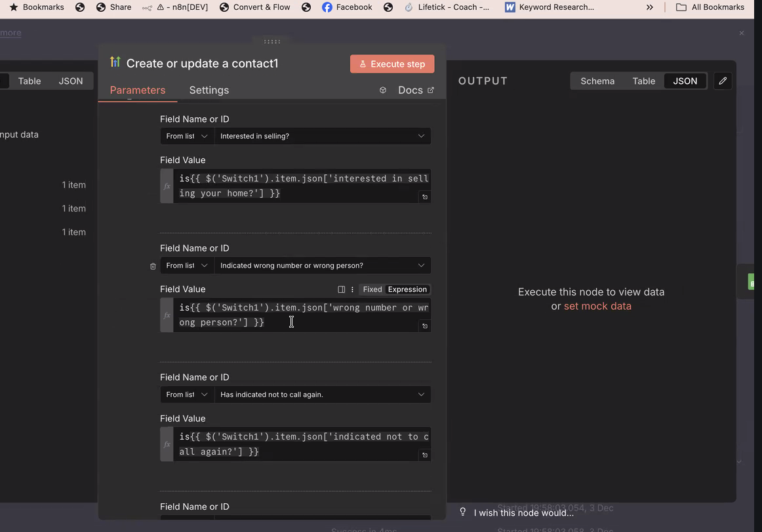Click the 'I wish this node would...' feedback field
The image size is (762, 532).
click(523, 513)
